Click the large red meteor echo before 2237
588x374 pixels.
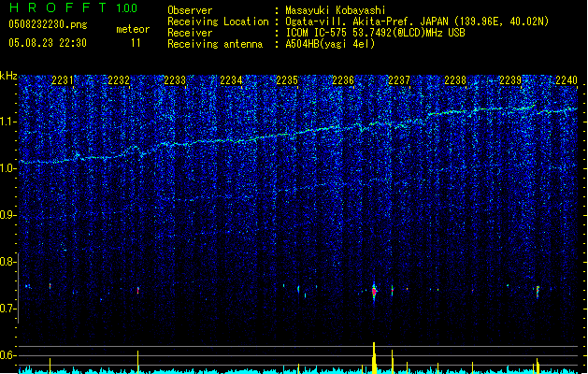pyautogui.click(x=374, y=292)
